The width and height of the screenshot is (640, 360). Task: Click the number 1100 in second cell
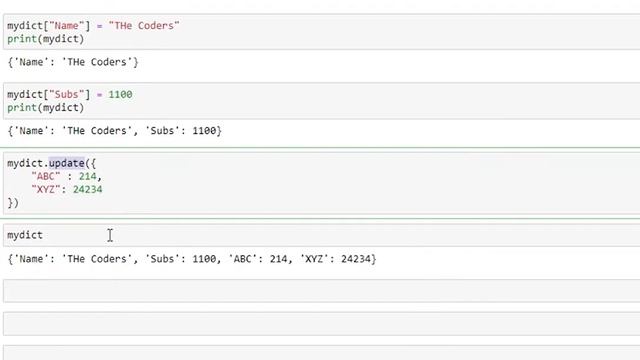tap(120, 95)
